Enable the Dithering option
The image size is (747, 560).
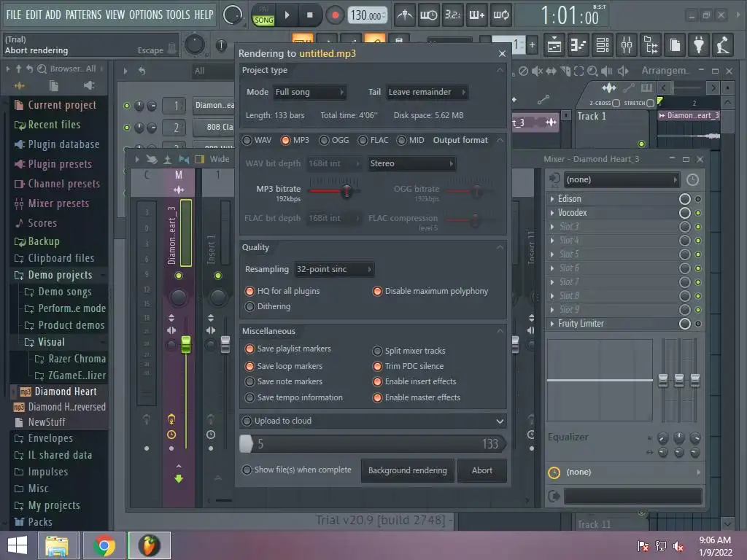click(267, 307)
